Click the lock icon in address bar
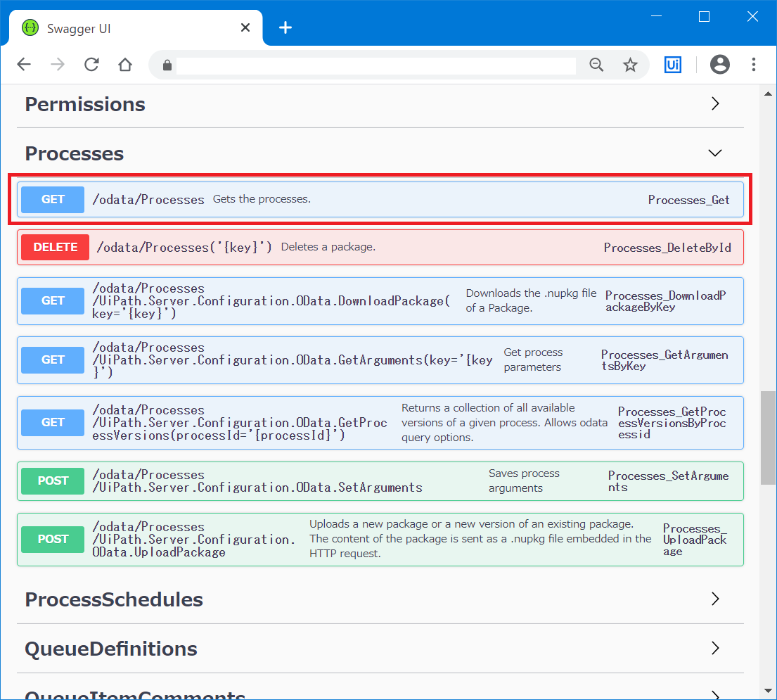Image resolution: width=777 pixels, height=700 pixels. 167,65
